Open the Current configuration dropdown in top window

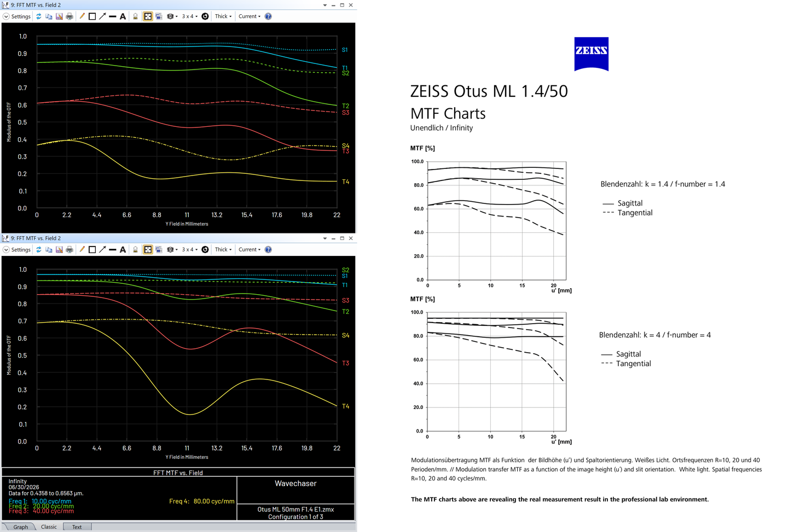tap(250, 16)
